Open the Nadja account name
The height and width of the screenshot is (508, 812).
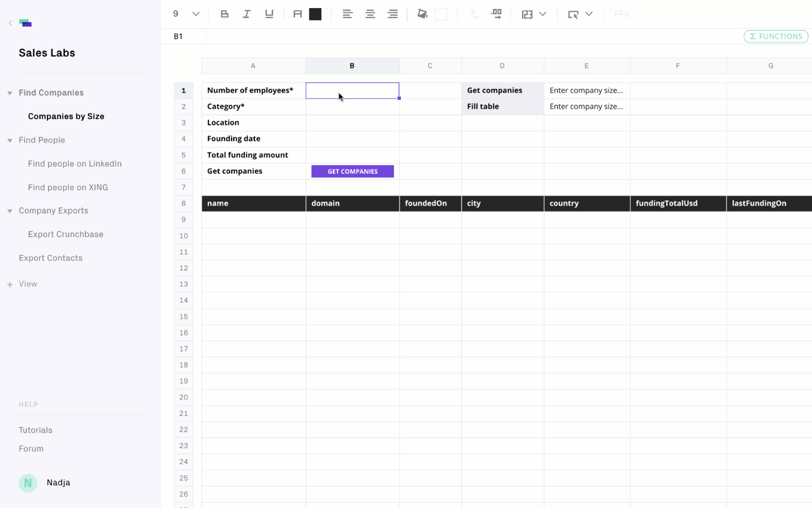(58, 483)
